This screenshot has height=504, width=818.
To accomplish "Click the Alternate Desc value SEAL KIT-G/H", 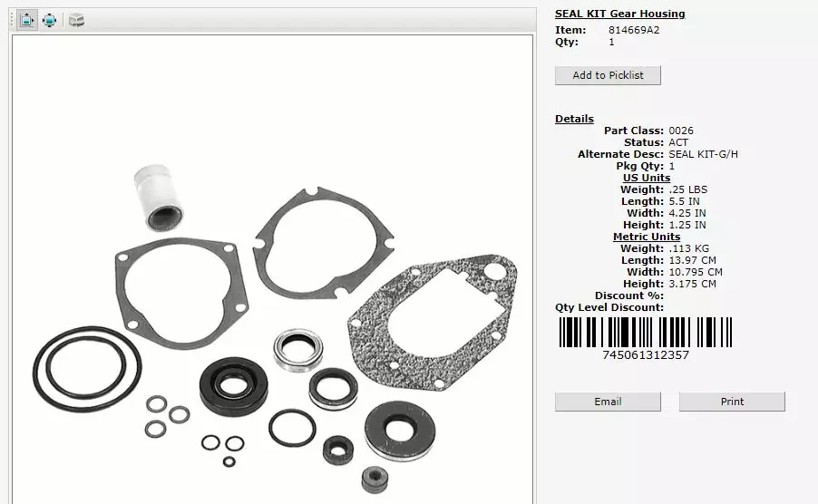I will tap(703, 154).
